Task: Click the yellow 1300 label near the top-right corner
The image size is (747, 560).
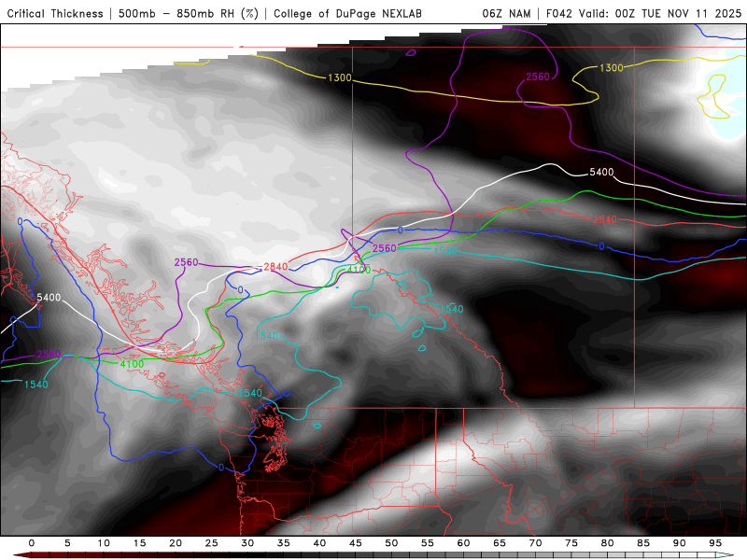Action: click(611, 68)
